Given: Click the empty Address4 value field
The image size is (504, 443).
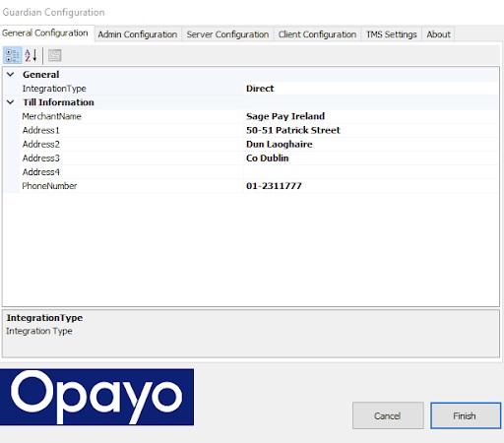Looking at the screenshot, I should click(371, 172).
